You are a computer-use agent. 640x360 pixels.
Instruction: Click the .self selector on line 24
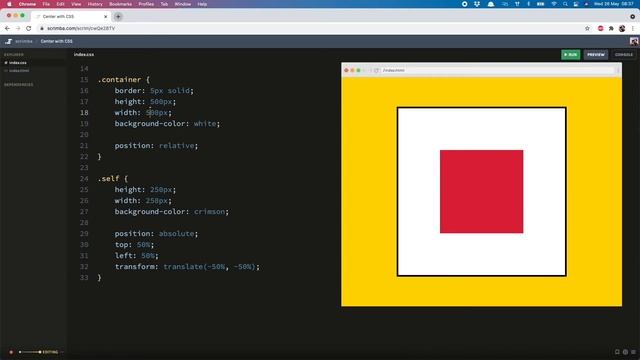tap(108, 179)
